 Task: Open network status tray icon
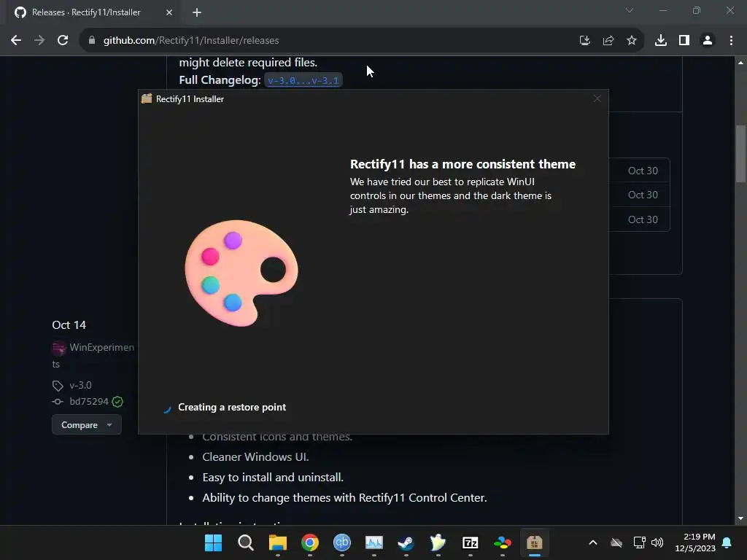click(639, 542)
